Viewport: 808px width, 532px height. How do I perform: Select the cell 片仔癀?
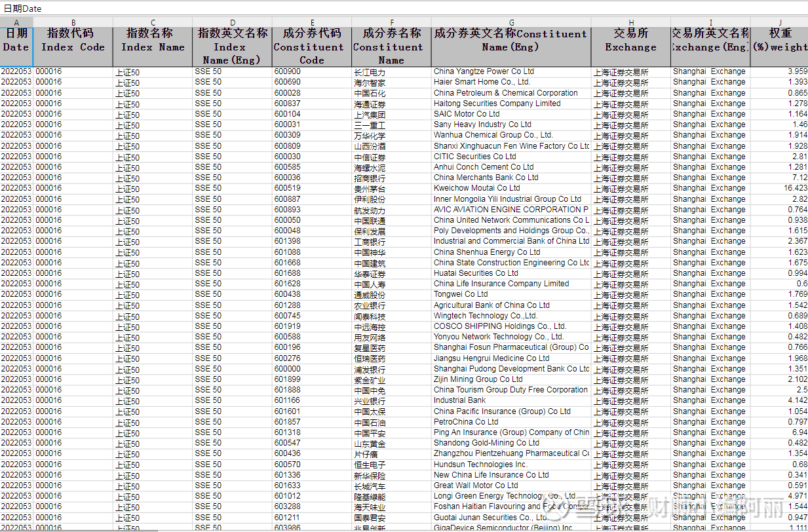click(391, 453)
